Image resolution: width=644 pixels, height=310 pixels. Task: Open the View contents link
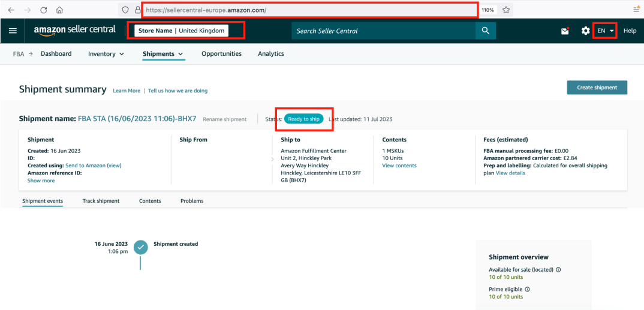[399, 165]
